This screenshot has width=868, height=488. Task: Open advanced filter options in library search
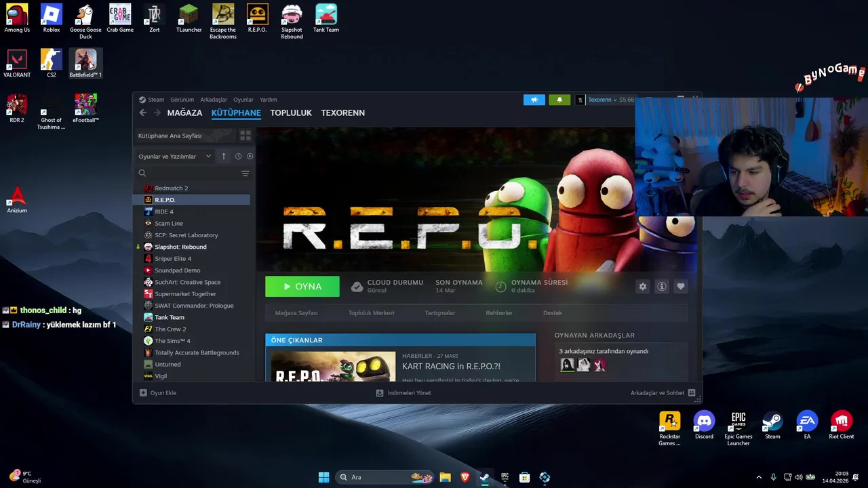[x=245, y=174]
